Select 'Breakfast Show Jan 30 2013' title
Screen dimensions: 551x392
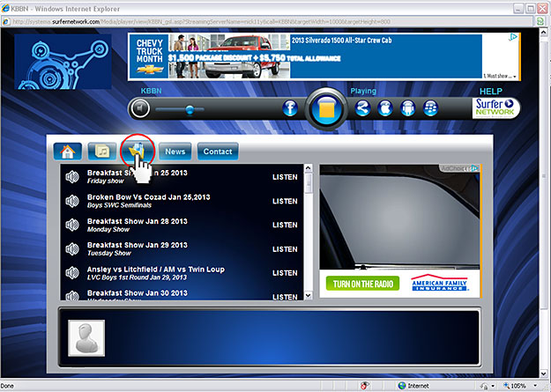(x=138, y=293)
